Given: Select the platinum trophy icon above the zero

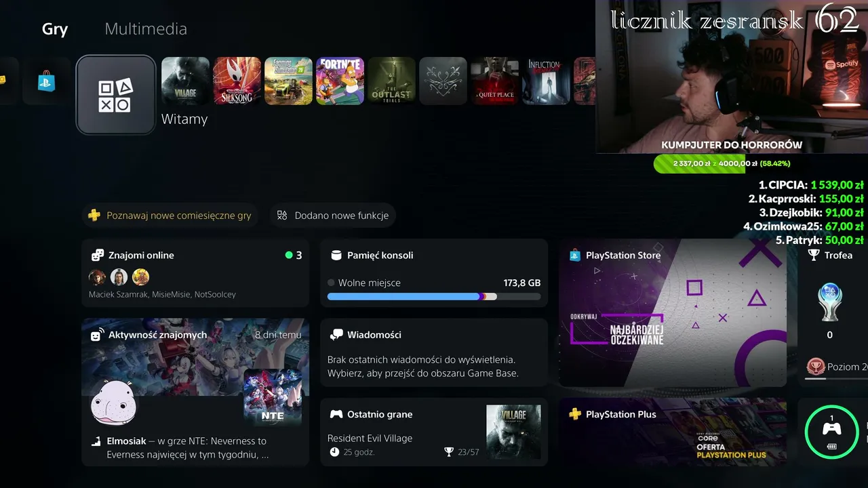Looking at the screenshot, I should pyautogui.click(x=830, y=302).
